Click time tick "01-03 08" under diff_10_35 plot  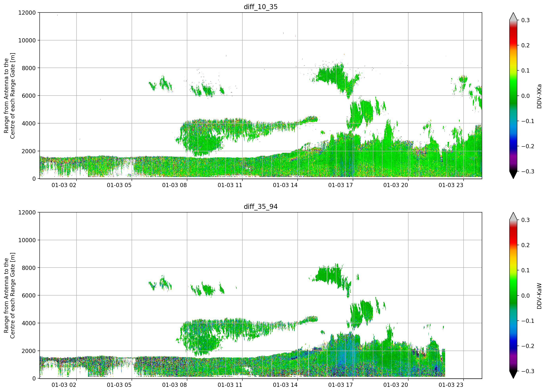click(x=175, y=185)
